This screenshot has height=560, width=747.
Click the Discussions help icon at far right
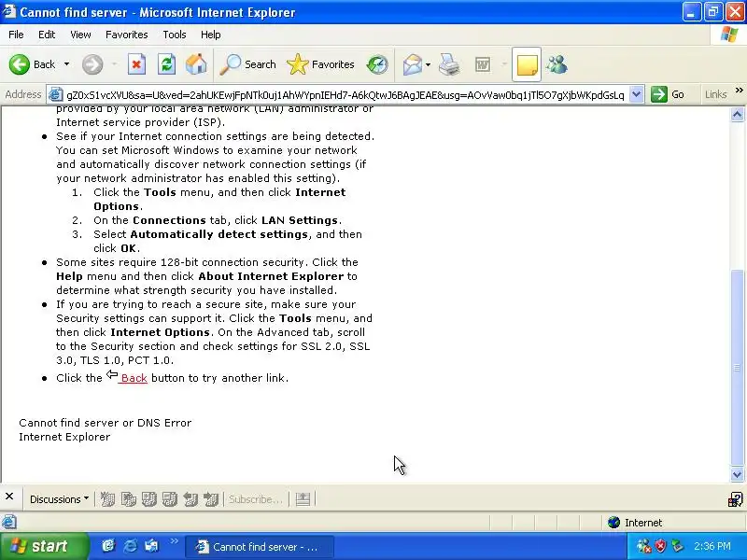pos(735,499)
